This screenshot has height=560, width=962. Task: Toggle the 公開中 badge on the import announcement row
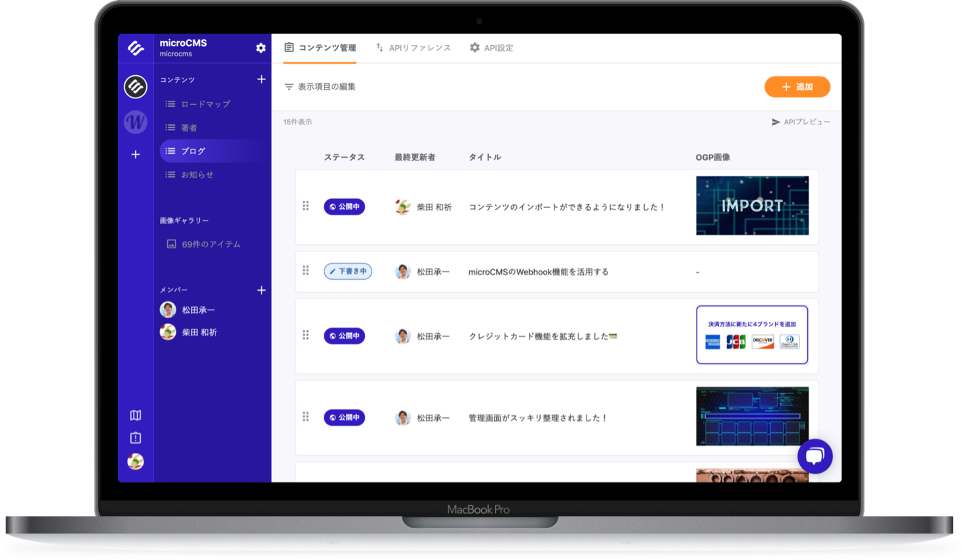tap(344, 206)
